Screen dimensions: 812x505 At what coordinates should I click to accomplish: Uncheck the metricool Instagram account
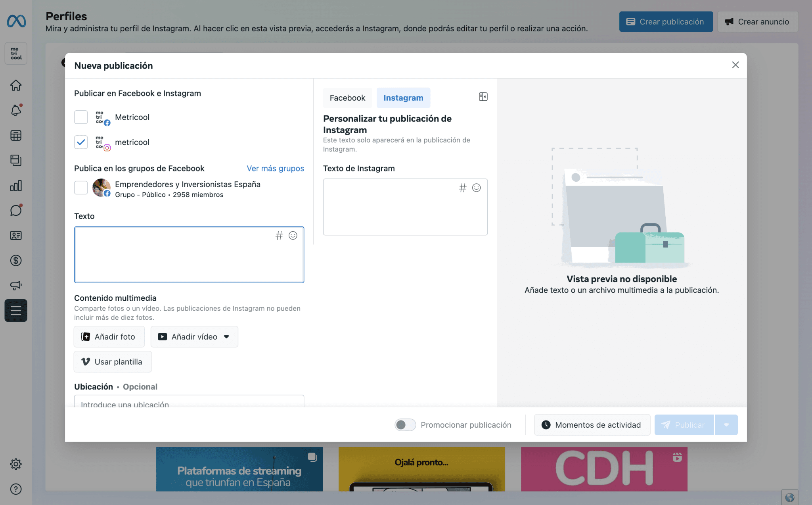click(81, 142)
